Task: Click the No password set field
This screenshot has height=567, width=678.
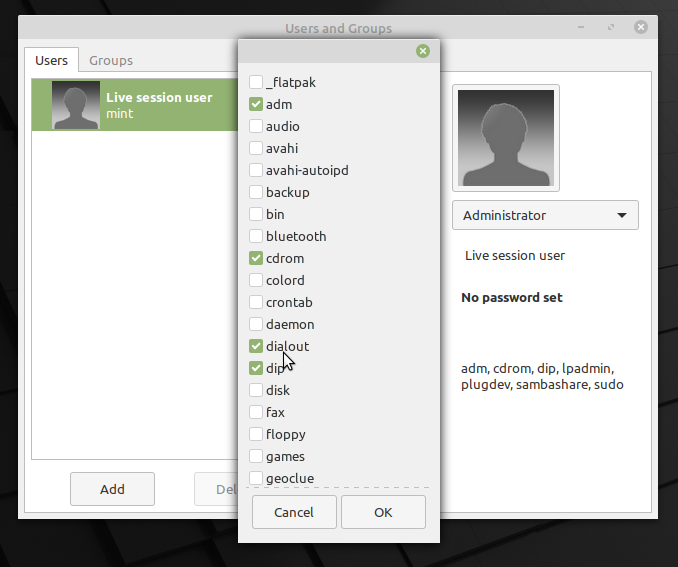Action: (x=512, y=298)
